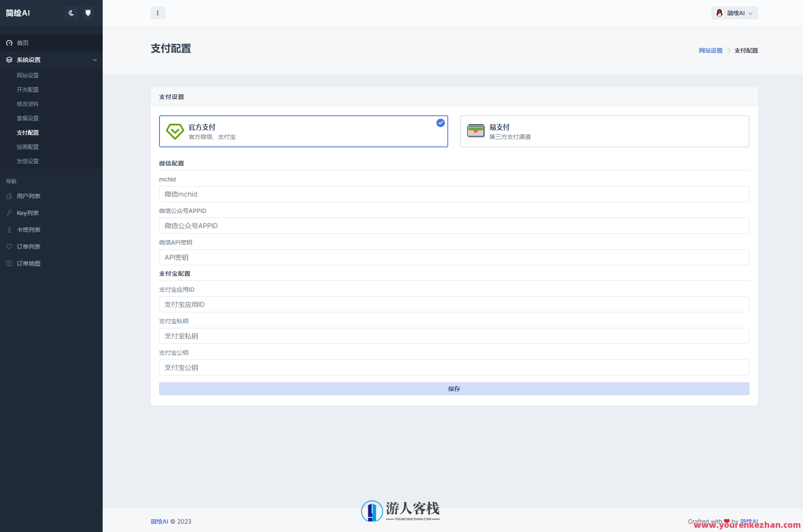This screenshot has height=532, width=803.
Task: Click the 网站设置 breadcrumb link
Action: pyautogui.click(x=710, y=50)
